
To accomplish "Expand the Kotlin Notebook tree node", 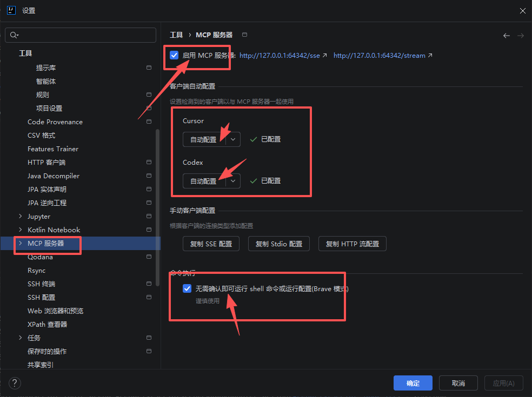I will [21, 230].
